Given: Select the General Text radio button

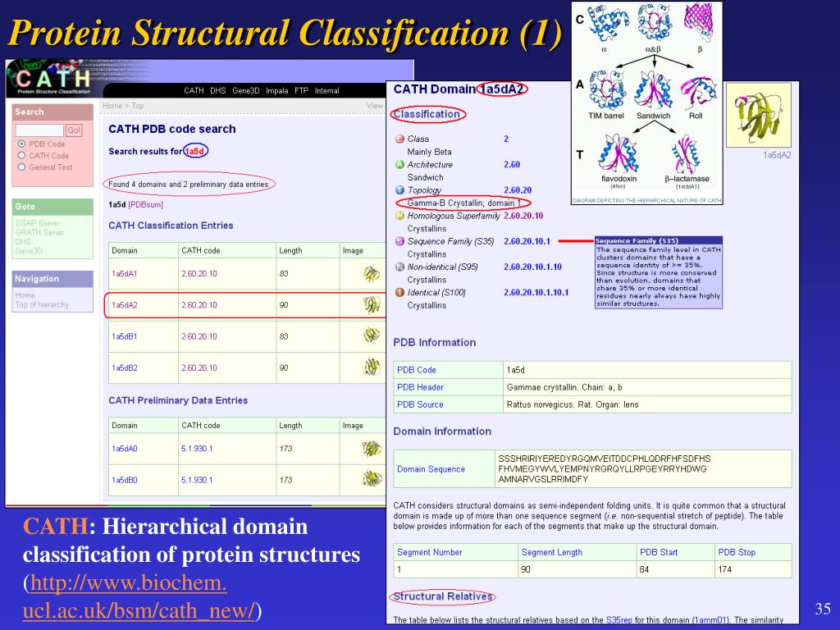Looking at the screenshot, I should point(21,167).
